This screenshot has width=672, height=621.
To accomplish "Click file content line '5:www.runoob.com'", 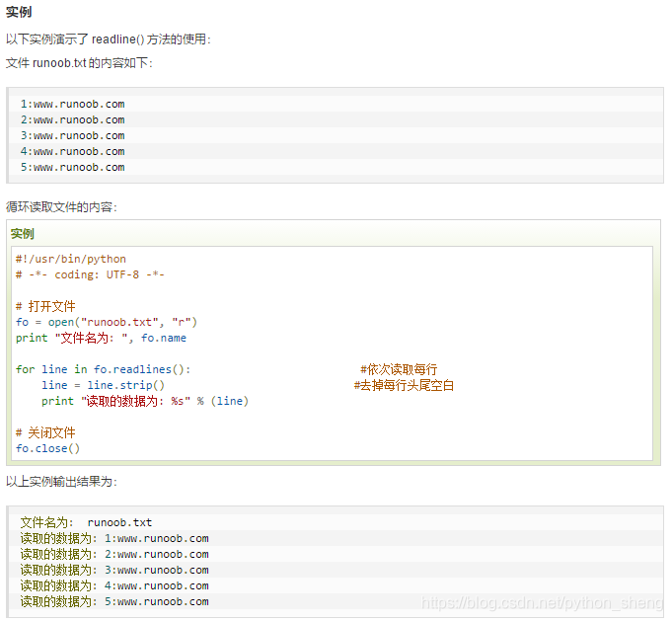I will 72,167.
